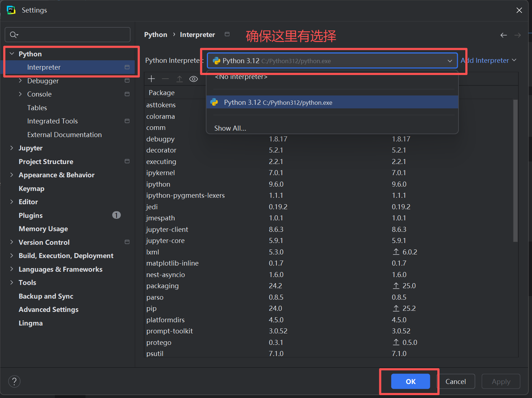Screen dimensions: 532x398
Task: Select Show All... in interpreter list
Action: pos(230,128)
